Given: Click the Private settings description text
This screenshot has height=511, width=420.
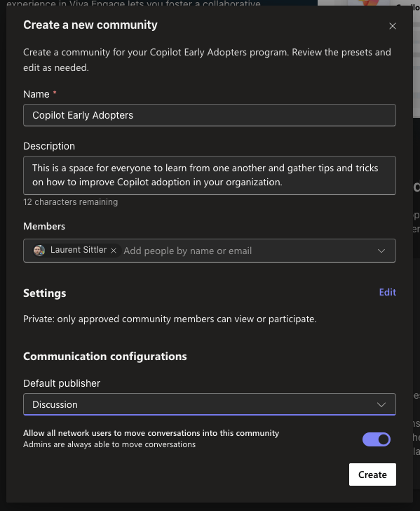Looking at the screenshot, I should pyautogui.click(x=170, y=319).
